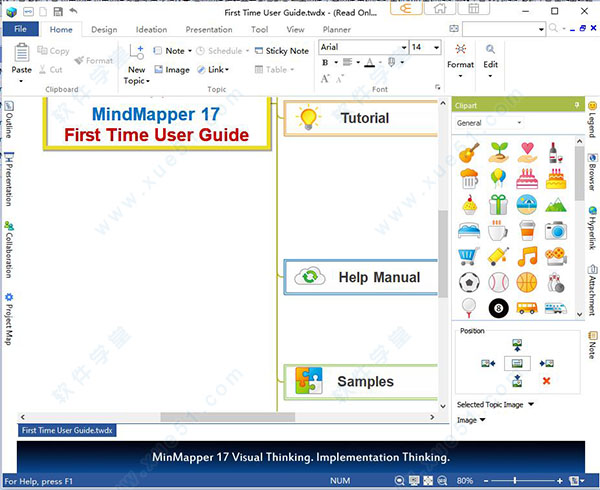600x490 pixels.
Task: Insert an Image into the topic
Action: 172,70
